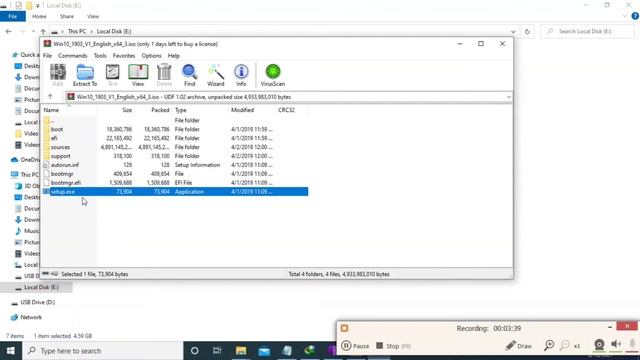Select the sources folder row
Screen dimensions: 640x360
pyautogui.click(x=175, y=147)
